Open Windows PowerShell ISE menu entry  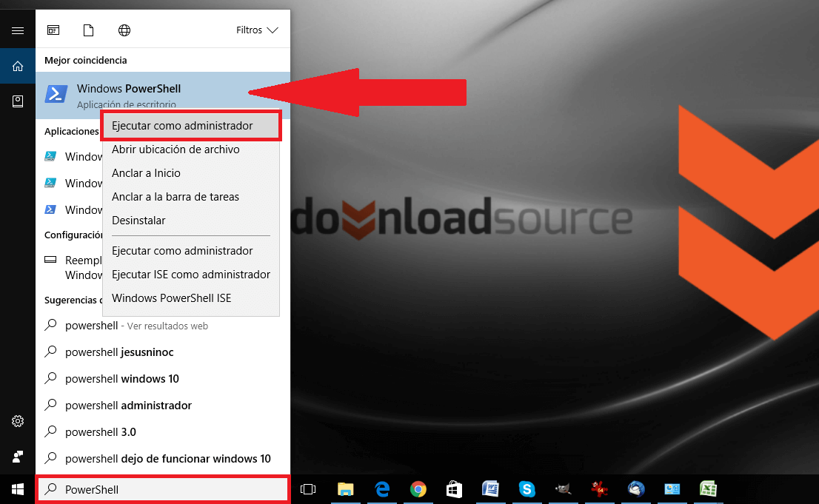191,298
